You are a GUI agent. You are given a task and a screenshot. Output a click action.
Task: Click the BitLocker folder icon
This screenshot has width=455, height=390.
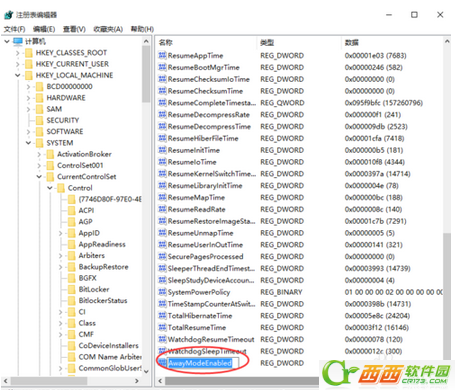72,289
